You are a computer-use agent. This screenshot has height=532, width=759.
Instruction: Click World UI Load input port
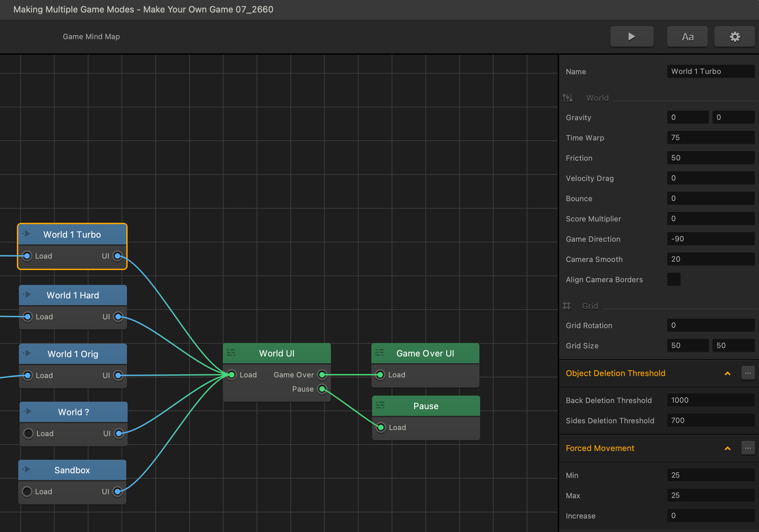(x=232, y=375)
